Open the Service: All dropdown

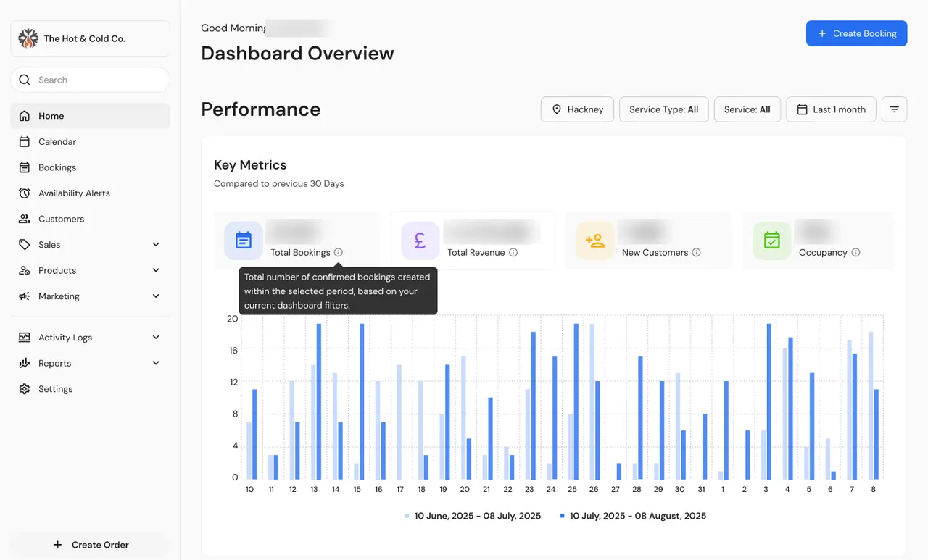[747, 109]
